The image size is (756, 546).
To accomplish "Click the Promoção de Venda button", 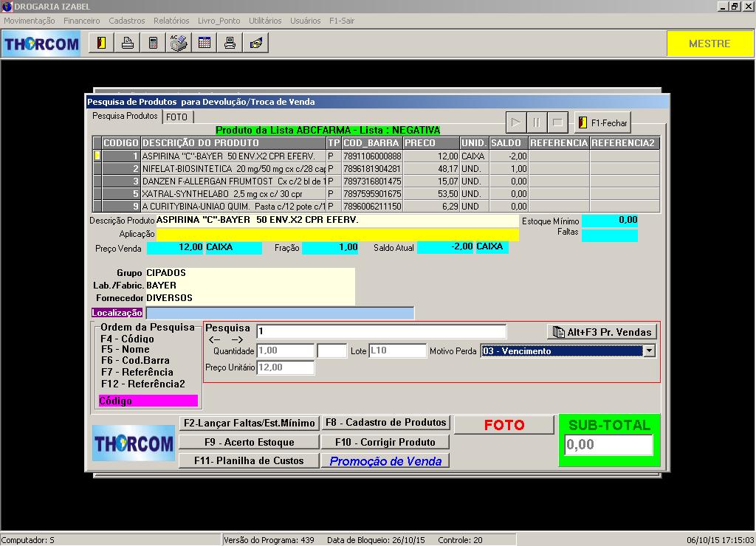I will tap(385, 460).
